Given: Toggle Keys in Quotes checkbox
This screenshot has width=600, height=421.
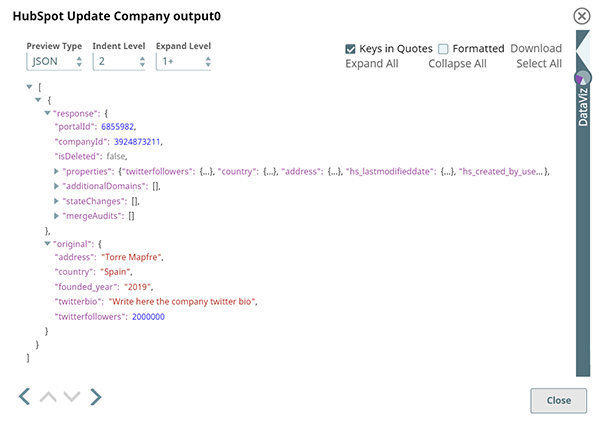Looking at the screenshot, I should click(x=350, y=49).
